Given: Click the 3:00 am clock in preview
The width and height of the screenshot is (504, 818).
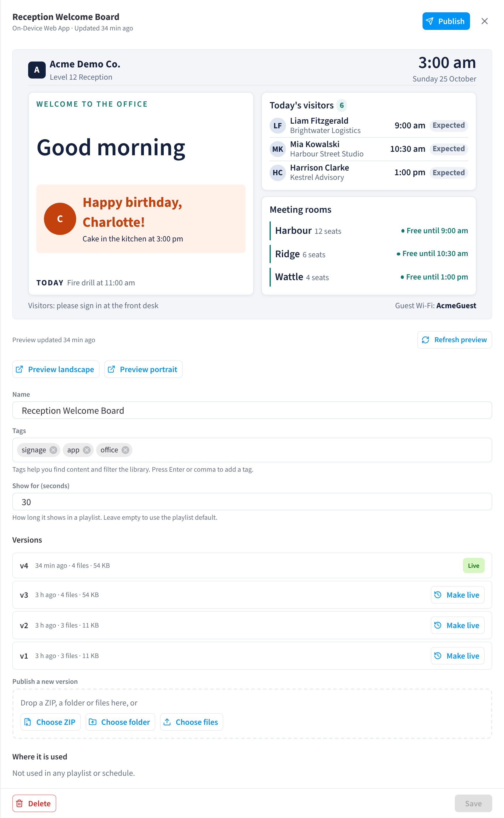Looking at the screenshot, I should [x=447, y=62].
